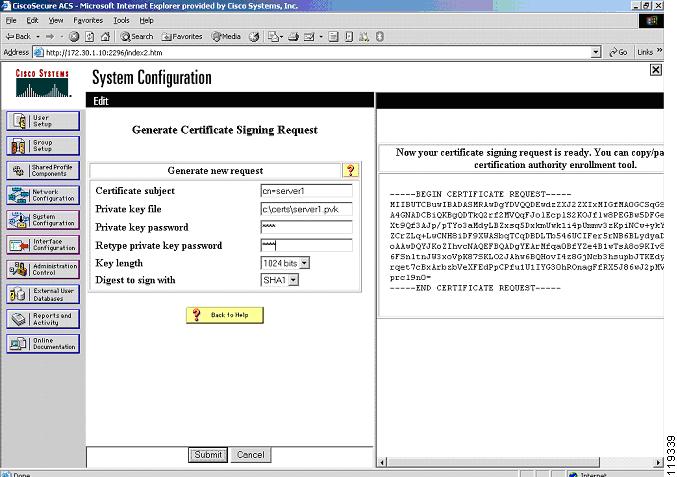Open the Favorites toolbar button
Image resolution: width=677 pixels, height=477 pixels.
click(182, 37)
